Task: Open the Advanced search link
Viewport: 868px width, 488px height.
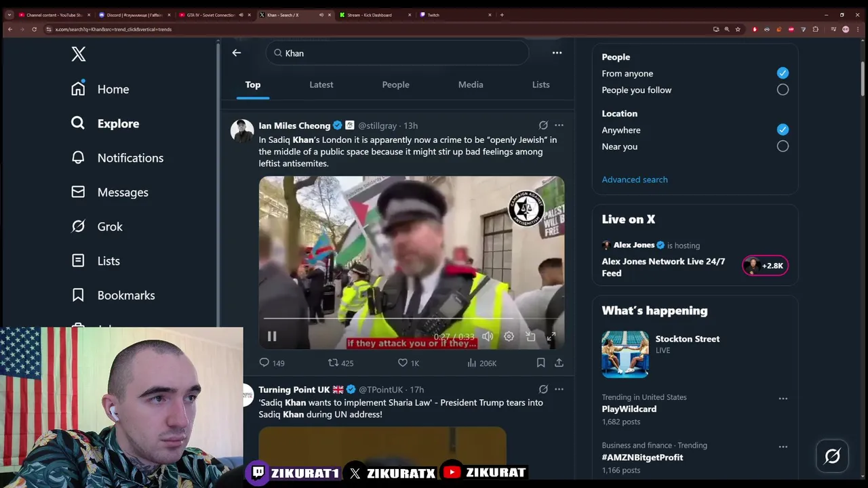Action: point(635,180)
